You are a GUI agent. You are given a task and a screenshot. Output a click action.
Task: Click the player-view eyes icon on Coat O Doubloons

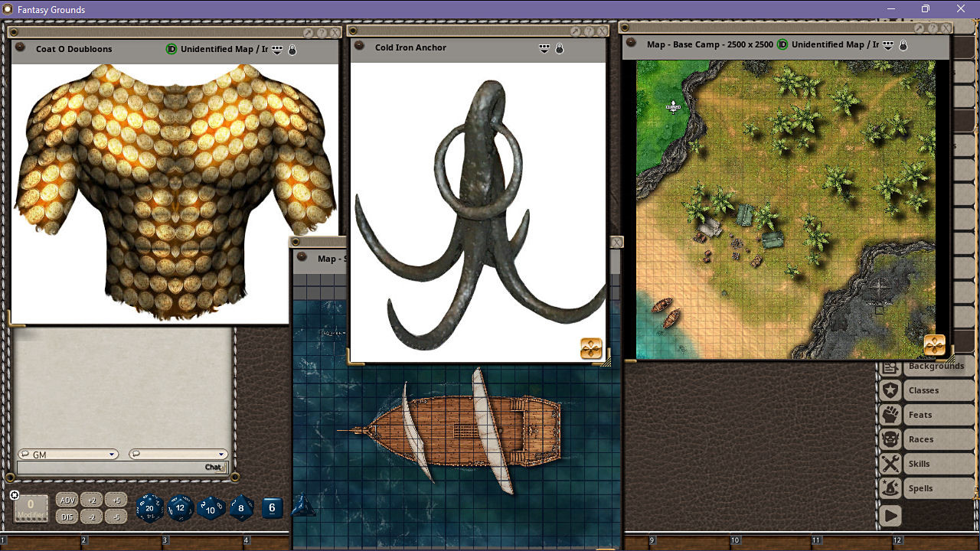coord(276,49)
